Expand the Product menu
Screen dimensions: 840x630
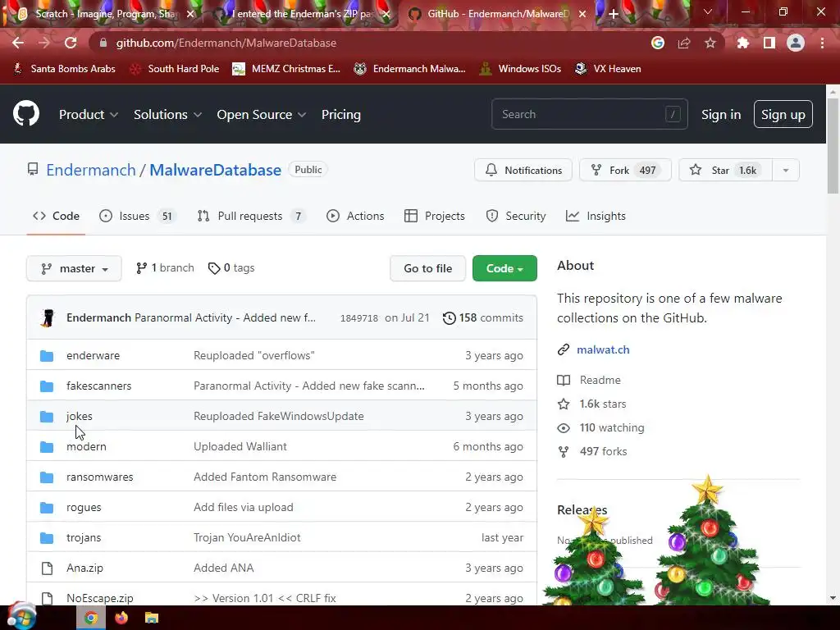89,115
